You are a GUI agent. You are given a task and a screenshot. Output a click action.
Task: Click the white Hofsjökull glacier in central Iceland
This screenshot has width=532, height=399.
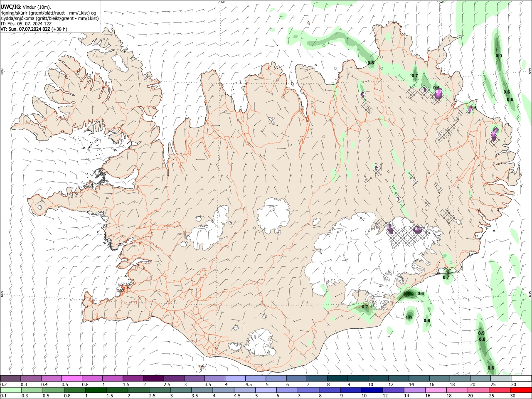pos(273,215)
